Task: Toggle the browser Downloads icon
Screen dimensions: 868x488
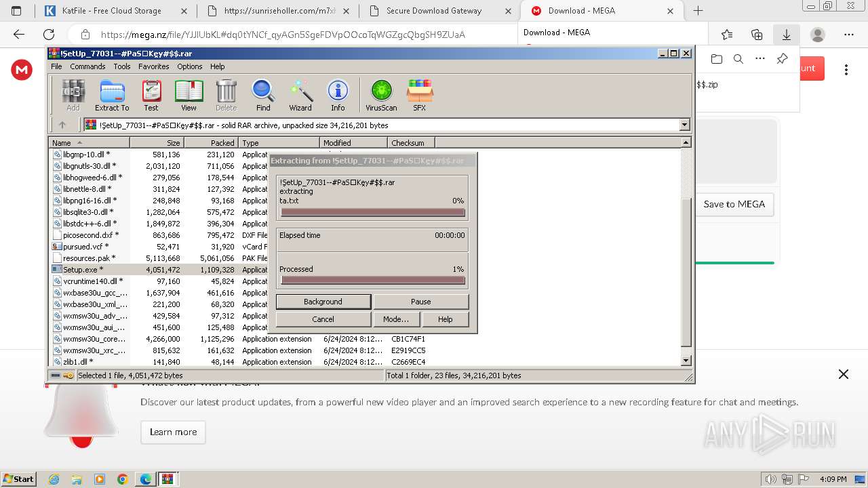Action: pos(787,35)
